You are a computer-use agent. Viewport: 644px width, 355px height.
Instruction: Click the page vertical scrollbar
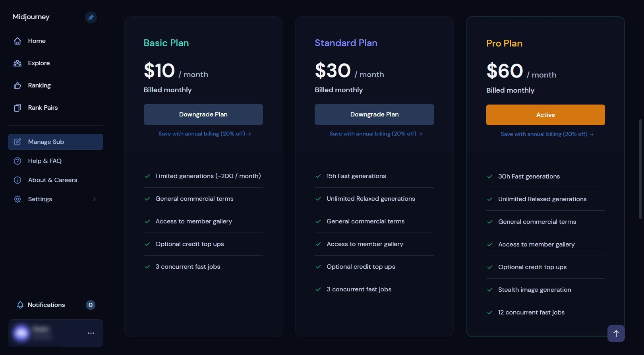pyautogui.click(x=640, y=169)
